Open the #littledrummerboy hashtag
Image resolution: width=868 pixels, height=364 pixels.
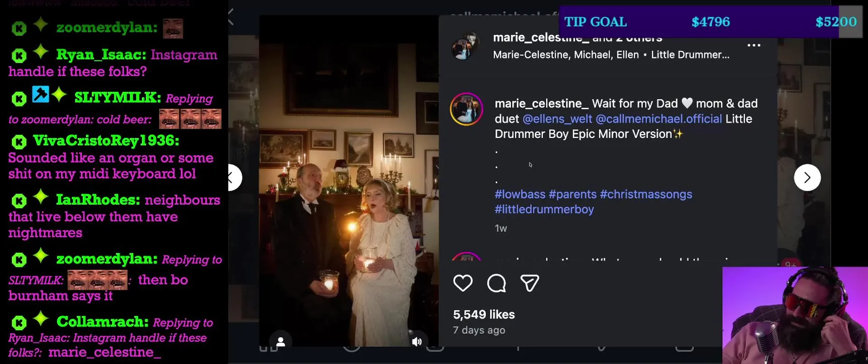[x=544, y=209]
